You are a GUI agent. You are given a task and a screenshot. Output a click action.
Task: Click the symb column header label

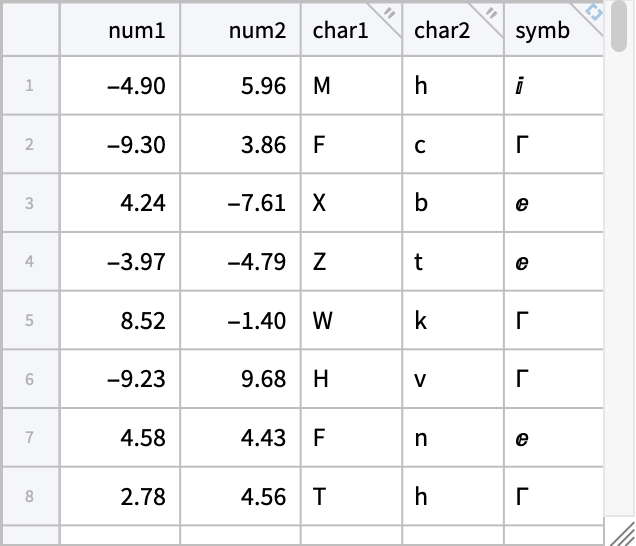542,30
